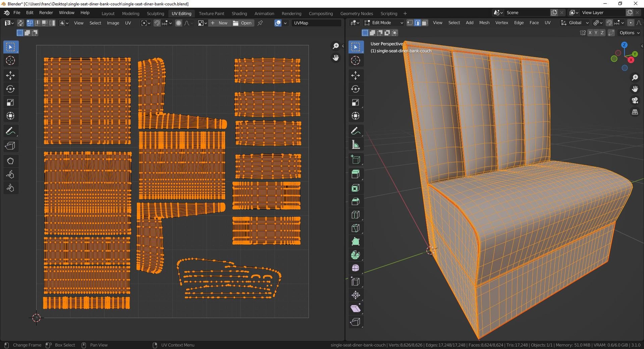Viewport: 644px width, 349px height.
Task: Toggle camera view in the viewport
Action: coord(635,100)
